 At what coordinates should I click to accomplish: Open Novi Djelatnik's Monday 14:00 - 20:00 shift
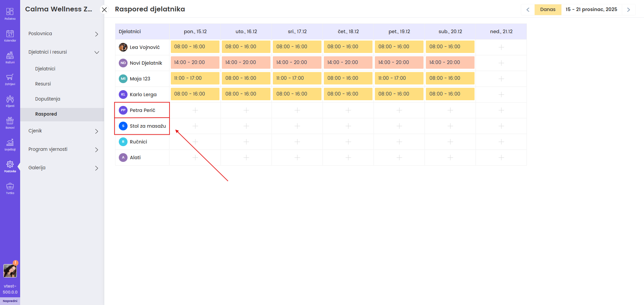pos(195,63)
